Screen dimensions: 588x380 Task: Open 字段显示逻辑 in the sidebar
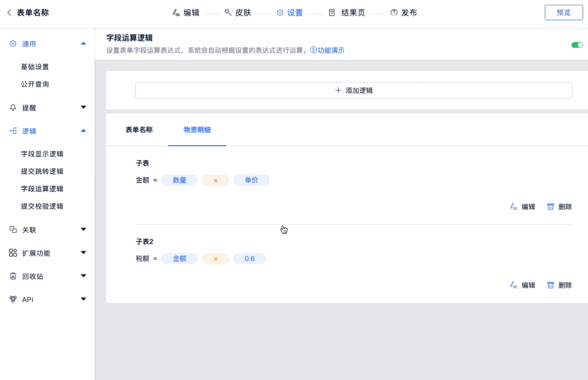click(42, 154)
